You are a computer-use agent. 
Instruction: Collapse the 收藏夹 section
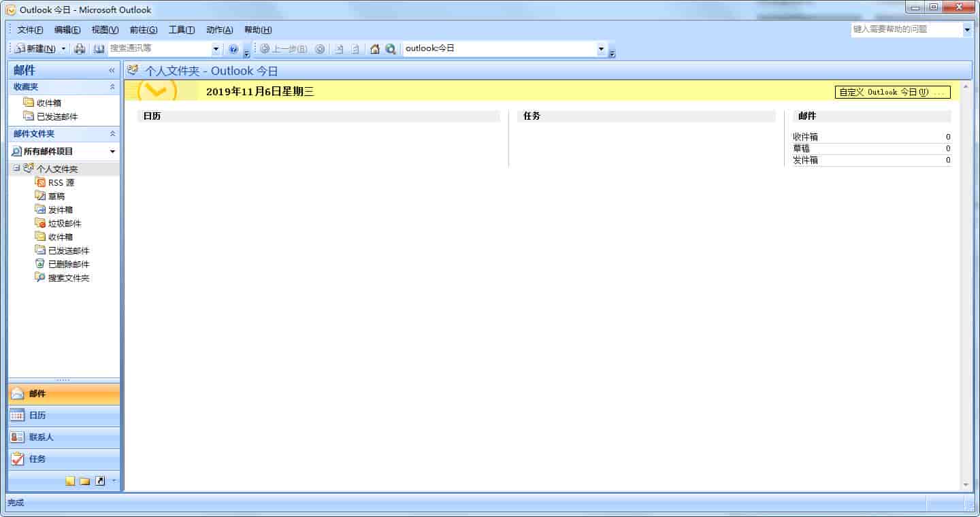[112, 87]
